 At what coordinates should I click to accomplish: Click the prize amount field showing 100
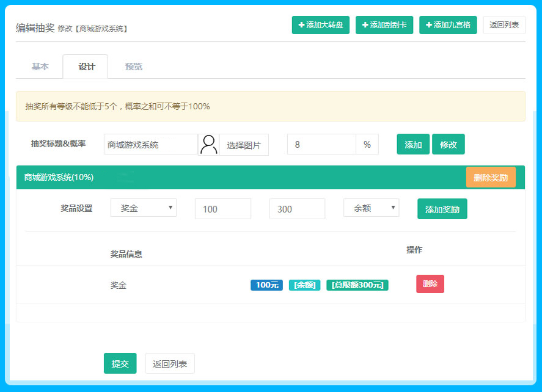(x=222, y=209)
